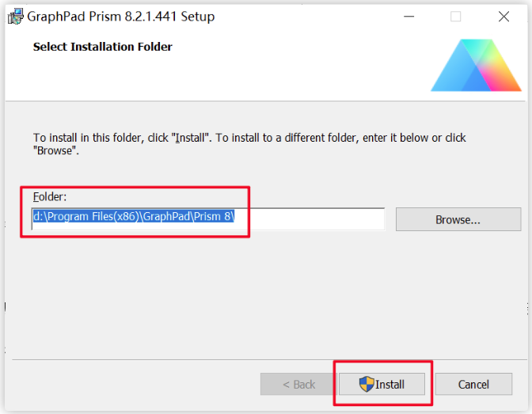Screen dimensions: 532x414
Task: Click the quoted "Browse" word in instructions
Action: [55, 150]
